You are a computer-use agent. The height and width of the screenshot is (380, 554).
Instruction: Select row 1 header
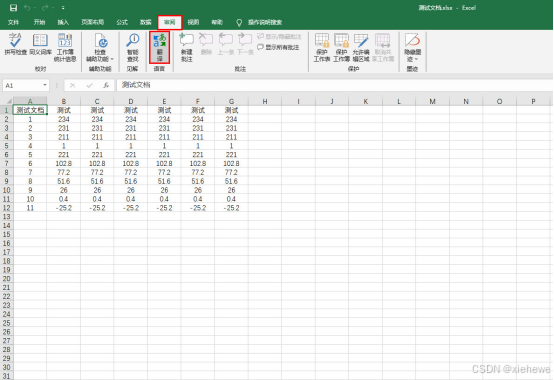click(x=7, y=110)
